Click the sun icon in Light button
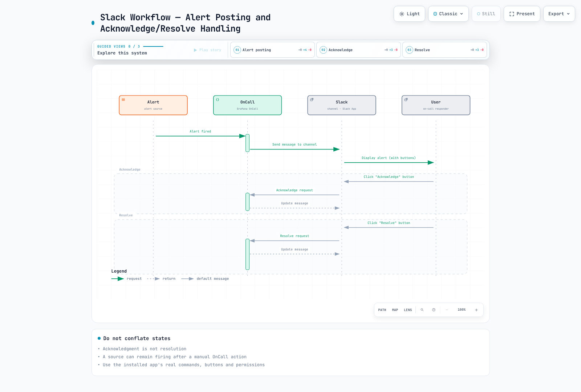 click(x=402, y=14)
